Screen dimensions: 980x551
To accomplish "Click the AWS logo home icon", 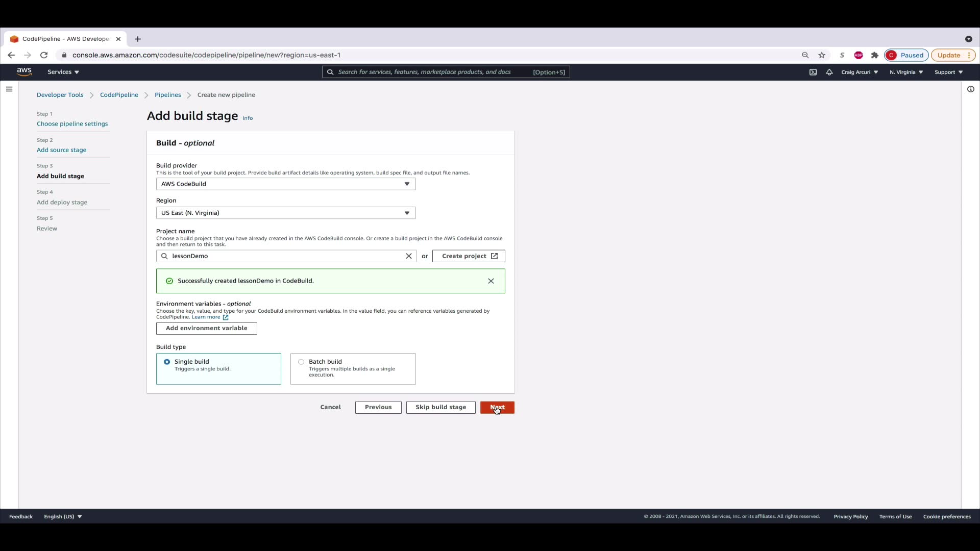I will 24,72.
